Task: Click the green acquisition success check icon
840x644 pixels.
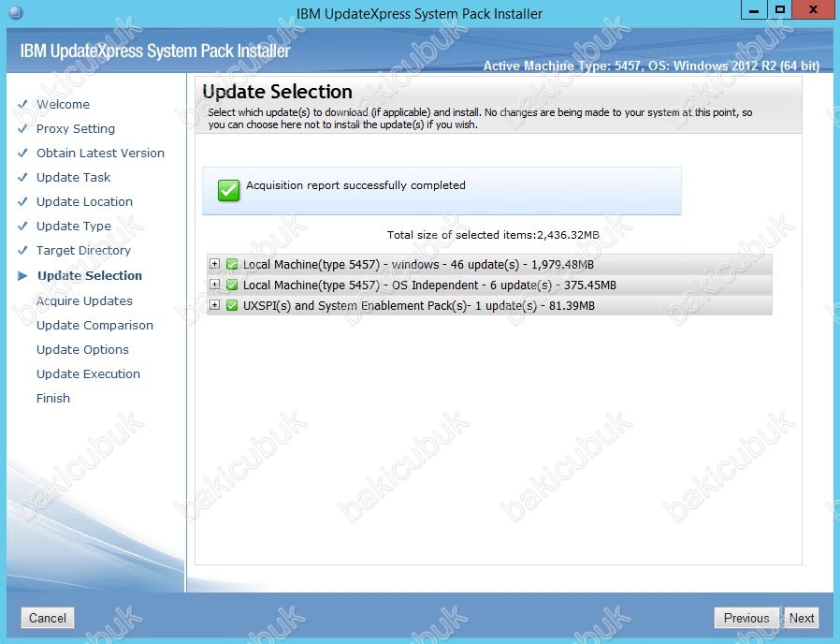Action: point(229,190)
